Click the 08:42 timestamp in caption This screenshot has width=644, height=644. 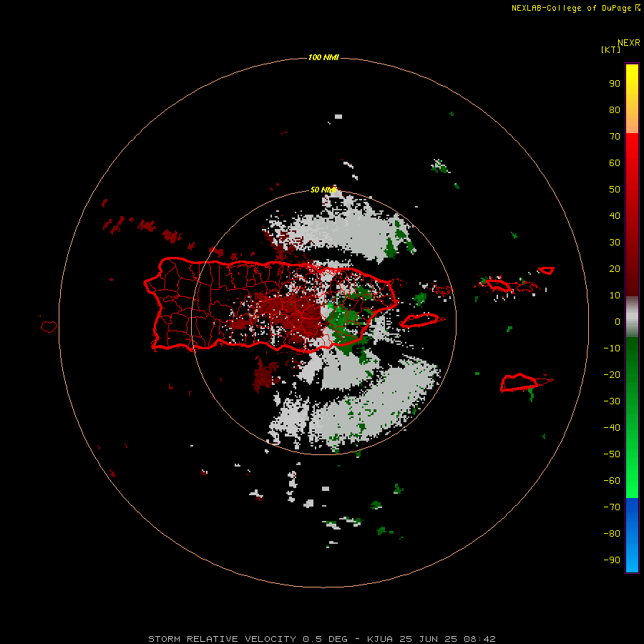pyautogui.click(x=479, y=639)
